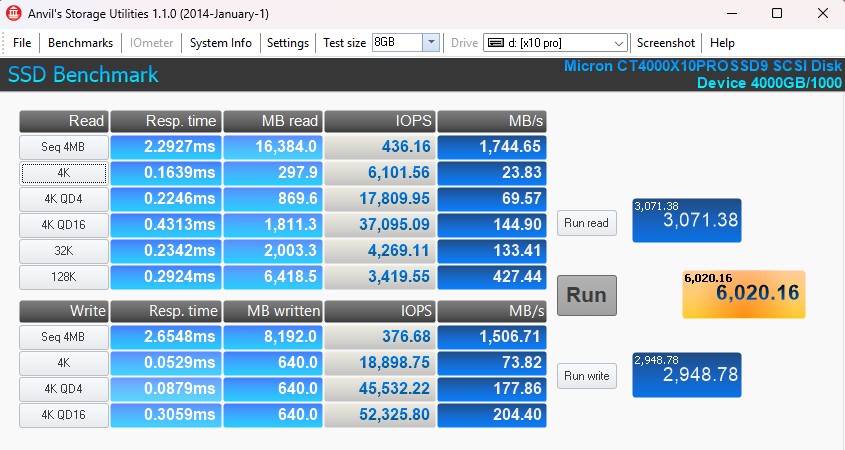Select the focused 4K read test button
Viewport: 845px width, 450px height.
click(x=64, y=173)
